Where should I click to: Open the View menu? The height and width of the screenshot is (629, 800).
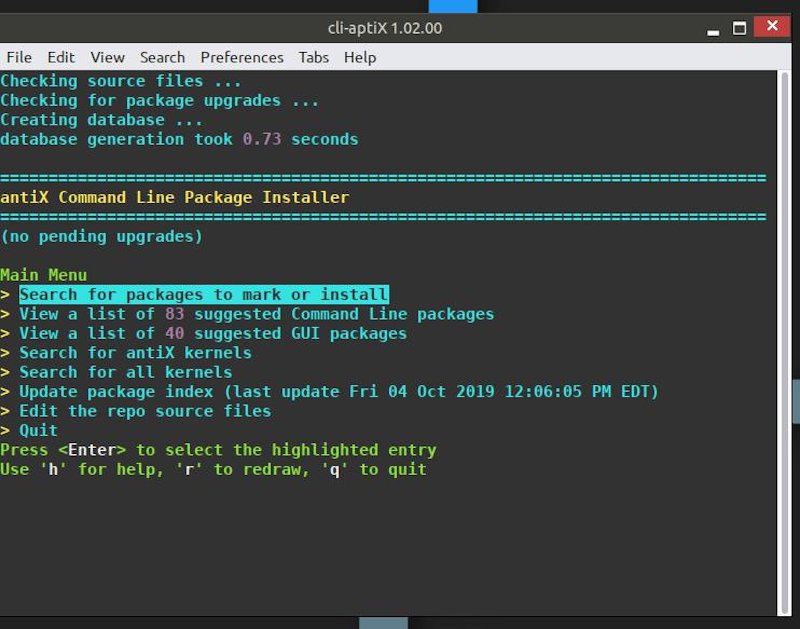106,57
